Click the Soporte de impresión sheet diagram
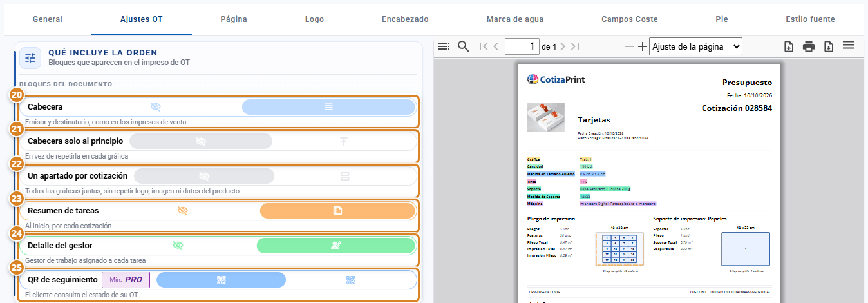The image size is (868, 303). click(x=746, y=249)
